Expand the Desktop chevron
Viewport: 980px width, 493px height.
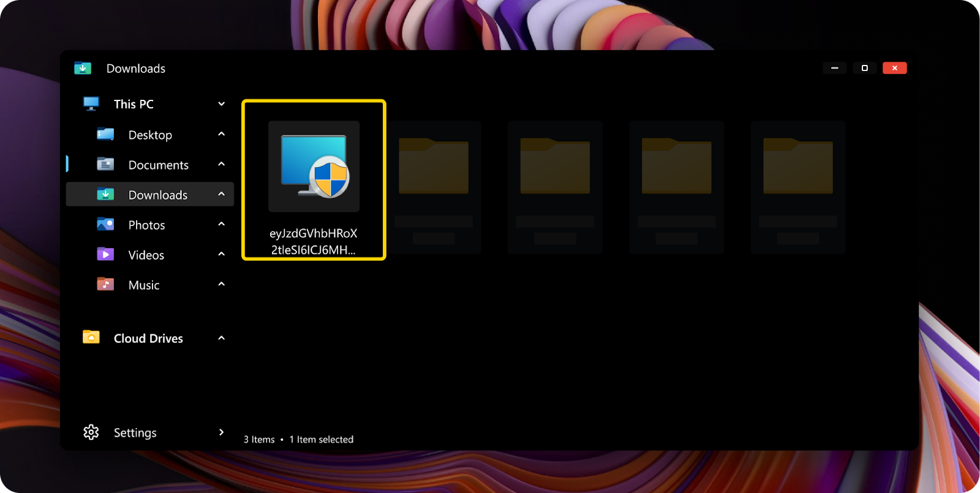point(222,134)
